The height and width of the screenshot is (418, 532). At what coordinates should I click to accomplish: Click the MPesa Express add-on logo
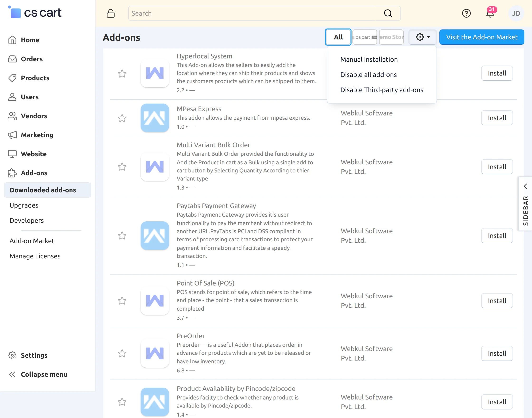click(155, 118)
